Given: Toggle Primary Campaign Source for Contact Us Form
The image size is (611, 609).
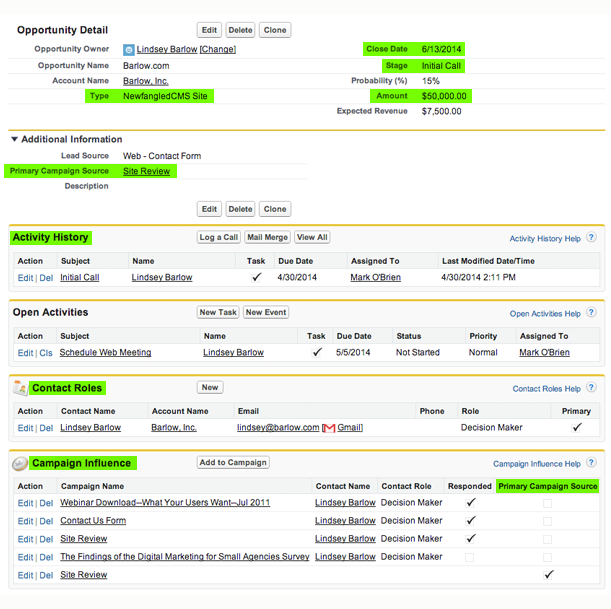Looking at the screenshot, I should click(x=547, y=521).
